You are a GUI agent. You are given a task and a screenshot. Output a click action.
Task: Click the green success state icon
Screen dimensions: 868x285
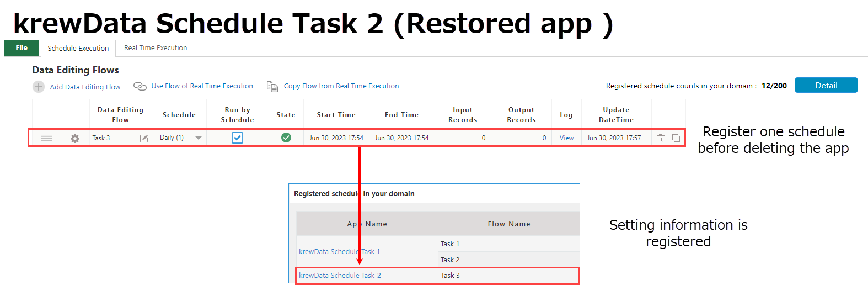coord(286,138)
